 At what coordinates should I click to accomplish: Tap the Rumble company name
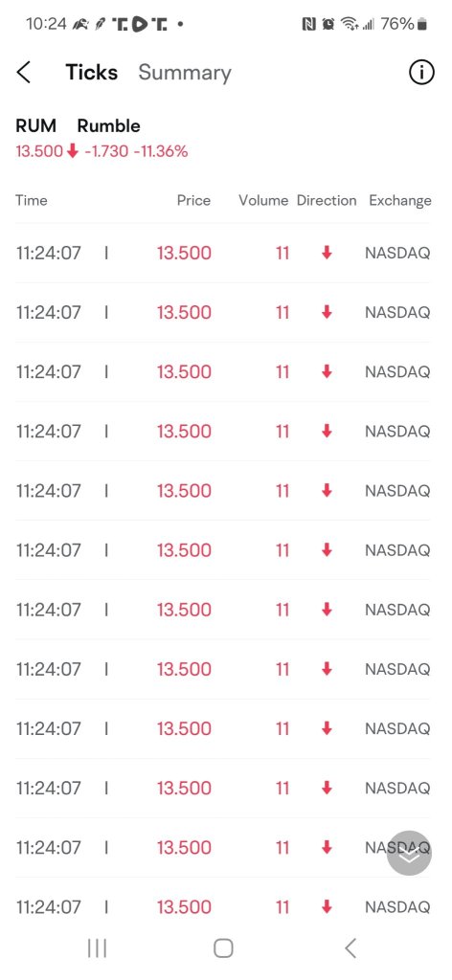[x=109, y=125]
